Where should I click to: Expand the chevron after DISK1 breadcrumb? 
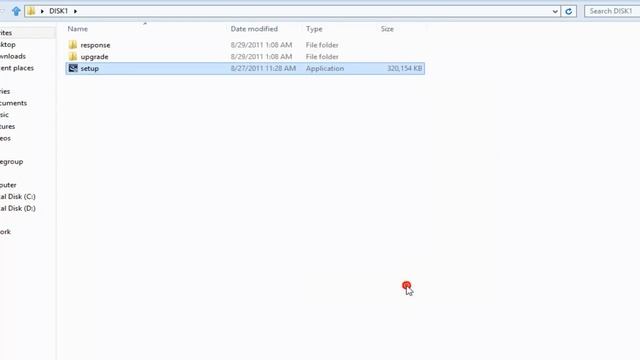point(75,11)
